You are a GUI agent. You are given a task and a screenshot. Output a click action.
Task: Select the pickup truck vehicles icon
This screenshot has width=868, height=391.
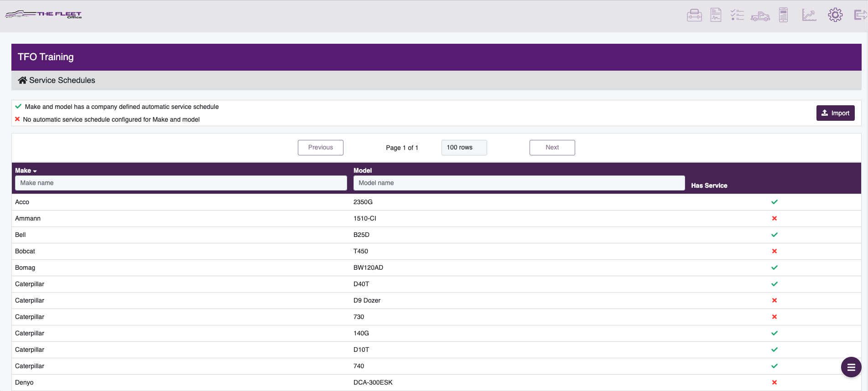tap(760, 16)
